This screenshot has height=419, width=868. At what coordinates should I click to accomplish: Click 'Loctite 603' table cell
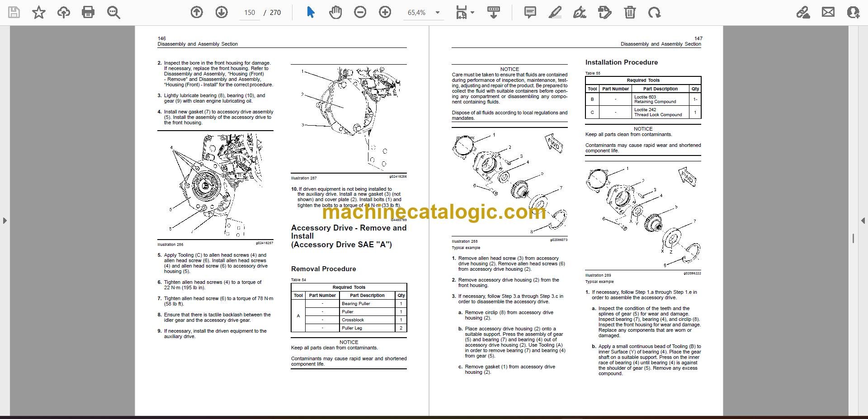coord(645,97)
